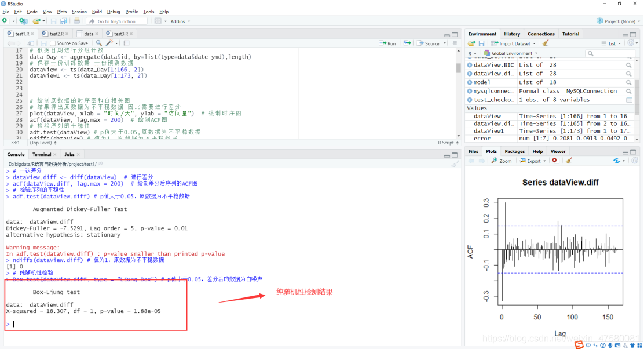
Task: Clear all plots with the broom icon
Action: (x=569, y=161)
